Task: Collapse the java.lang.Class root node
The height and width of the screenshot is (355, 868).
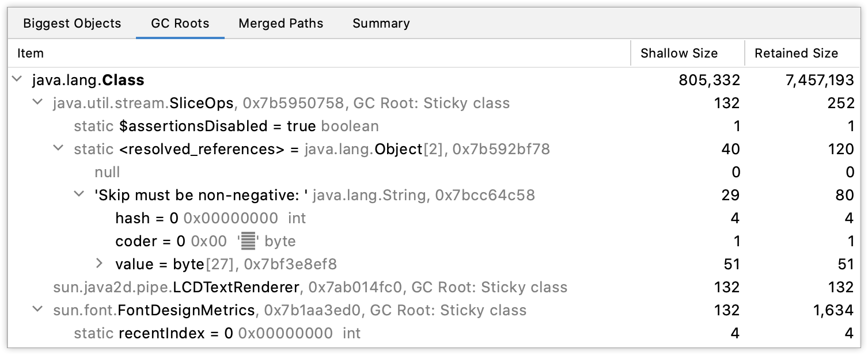Action: 16,79
